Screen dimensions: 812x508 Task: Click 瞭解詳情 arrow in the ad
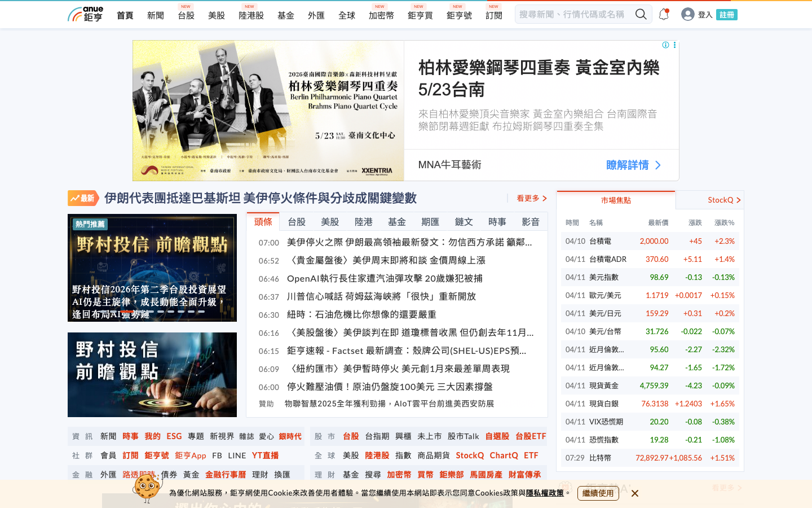[x=634, y=165]
